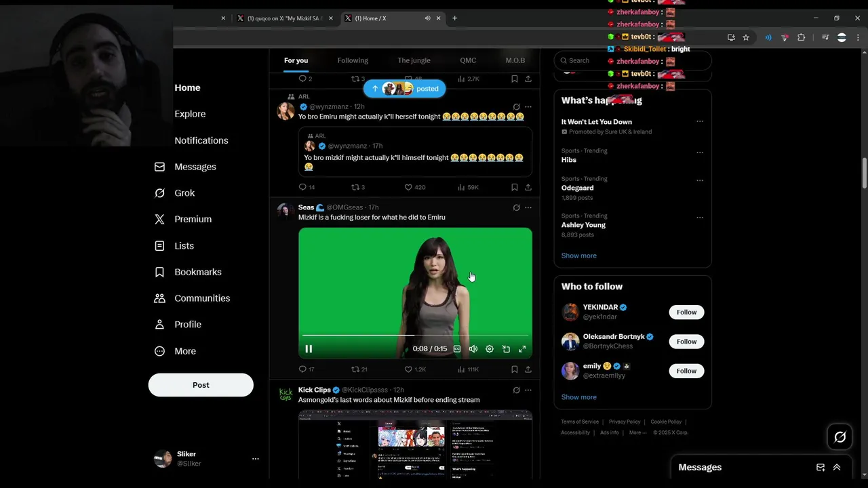This screenshot has height=488, width=868.
Task: Open options for Odegaard trend
Action: [700, 180]
